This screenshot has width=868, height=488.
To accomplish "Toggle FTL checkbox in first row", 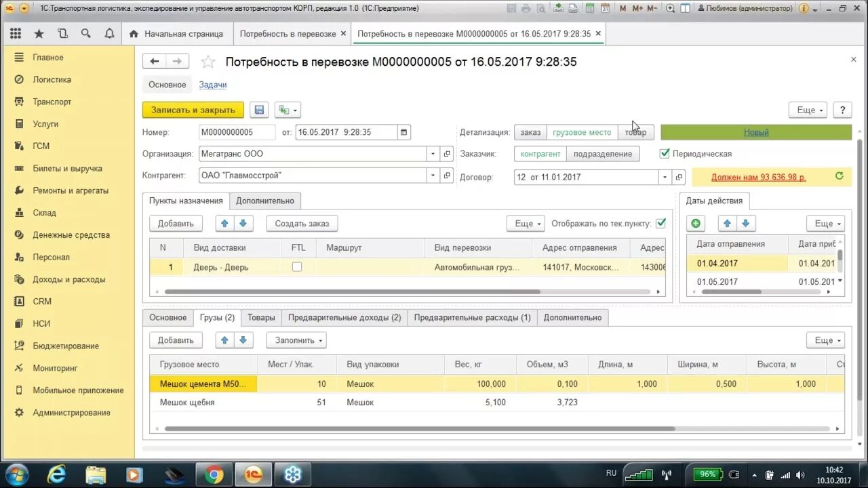I will tap(297, 267).
